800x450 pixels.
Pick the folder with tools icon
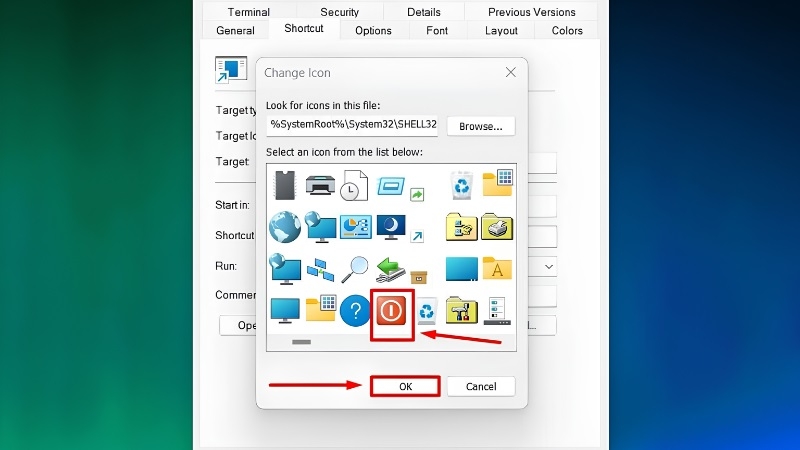point(462,310)
